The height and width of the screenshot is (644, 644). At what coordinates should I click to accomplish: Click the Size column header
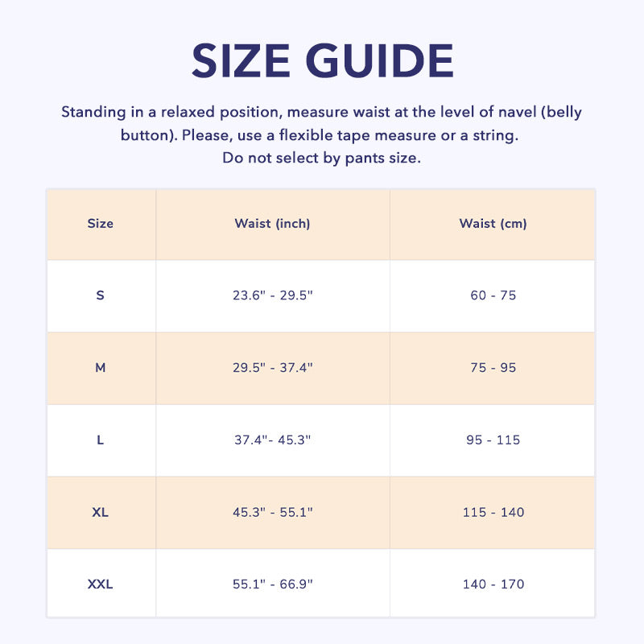pyautogui.click(x=101, y=224)
